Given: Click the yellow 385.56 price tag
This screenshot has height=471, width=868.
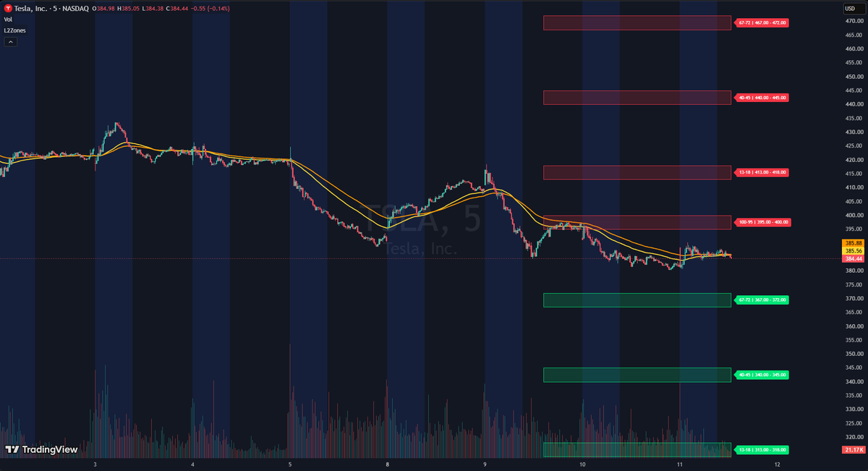Looking at the screenshot, I should [854, 250].
